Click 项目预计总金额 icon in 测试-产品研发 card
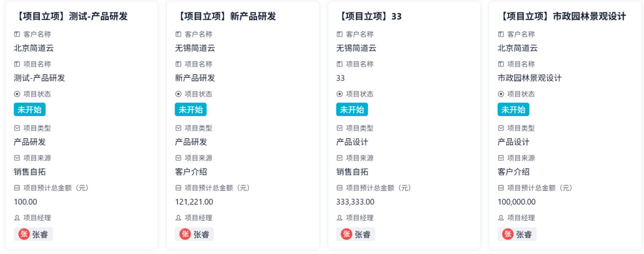Viewport: 644px width, 254px height. point(17,189)
